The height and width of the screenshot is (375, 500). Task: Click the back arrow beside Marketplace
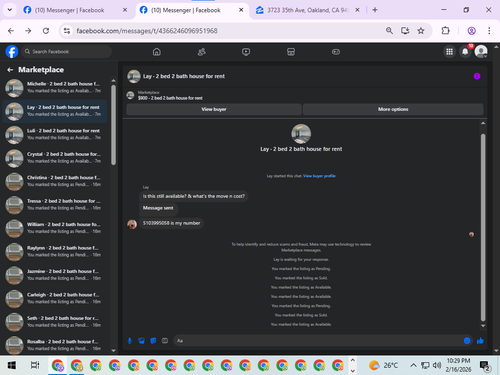pos(10,70)
